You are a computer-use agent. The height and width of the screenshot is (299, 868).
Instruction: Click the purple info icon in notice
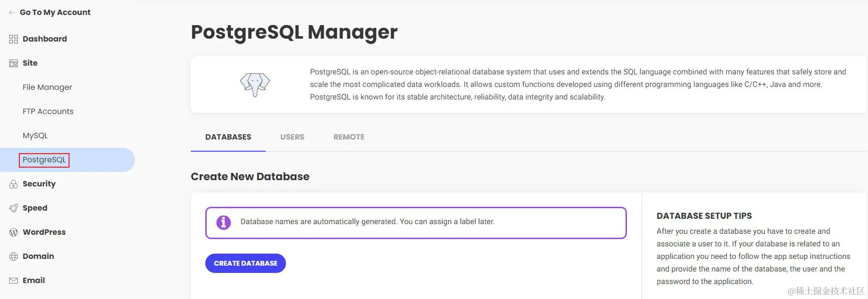[x=223, y=222]
